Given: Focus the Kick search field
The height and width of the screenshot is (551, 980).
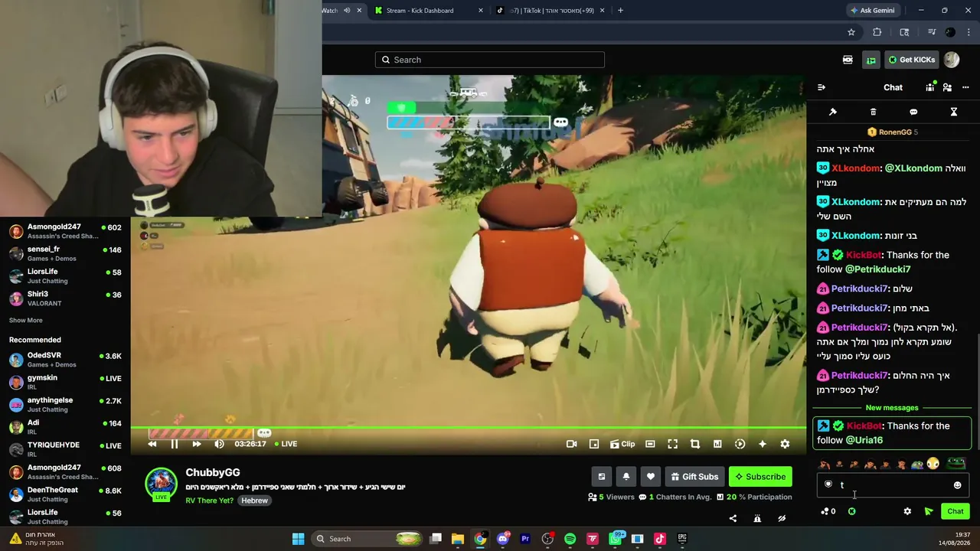Looking at the screenshot, I should pyautogui.click(x=490, y=60).
